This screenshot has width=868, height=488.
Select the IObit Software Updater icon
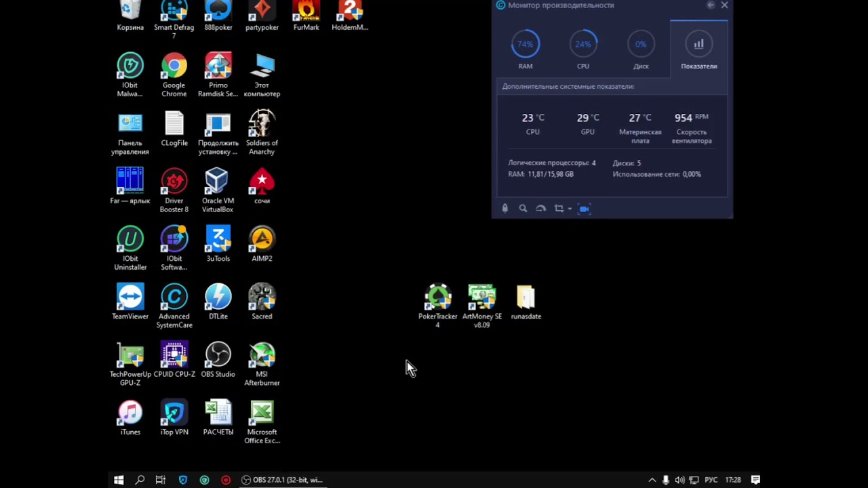(174, 248)
